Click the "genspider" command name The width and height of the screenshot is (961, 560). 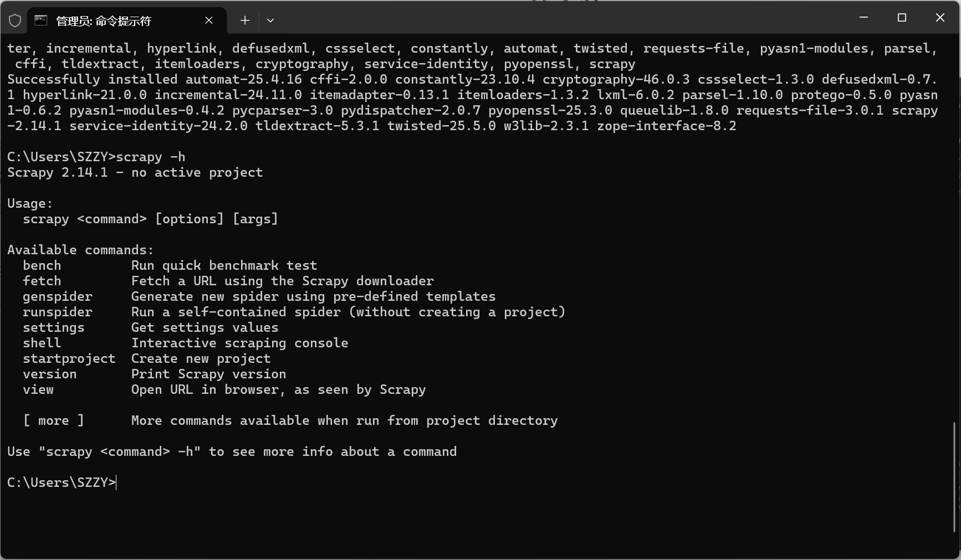pyautogui.click(x=58, y=296)
